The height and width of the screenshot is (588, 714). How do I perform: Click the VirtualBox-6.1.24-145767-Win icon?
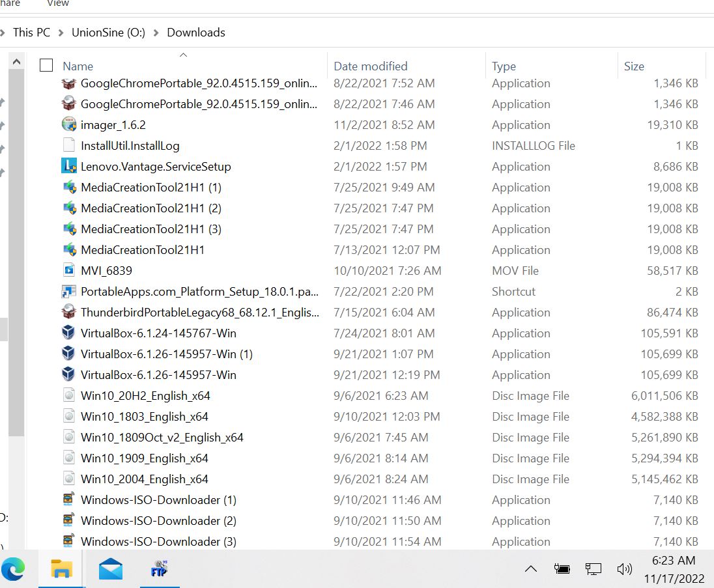69,333
